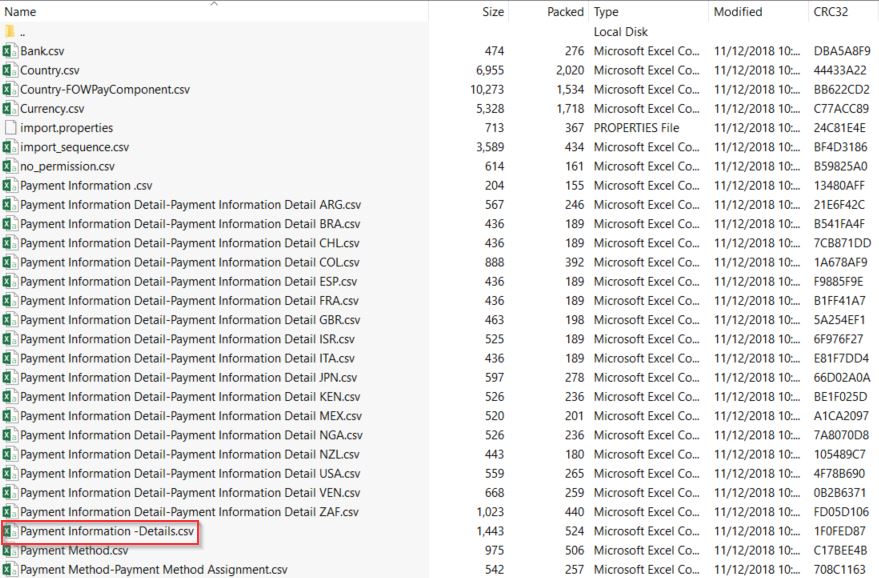Select the Payment Information Detail KEN.csv file
The image size is (879, 578).
click(x=190, y=396)
